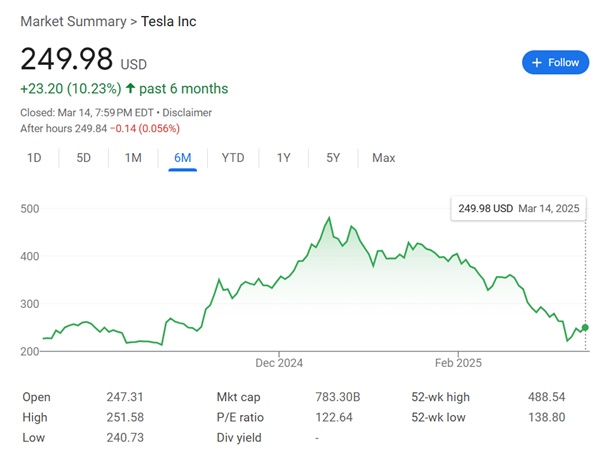
Task: Open the Max range tab
Action: pos(383,158)
